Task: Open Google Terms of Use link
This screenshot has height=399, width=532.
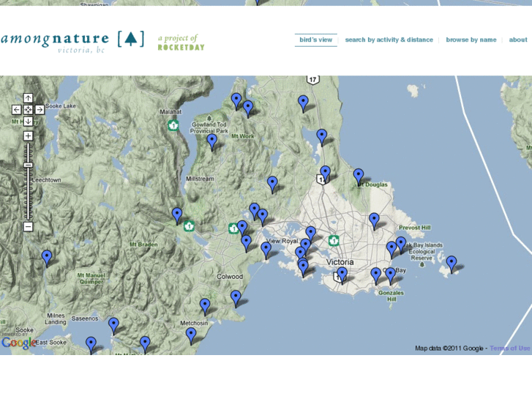Action: 510,348
